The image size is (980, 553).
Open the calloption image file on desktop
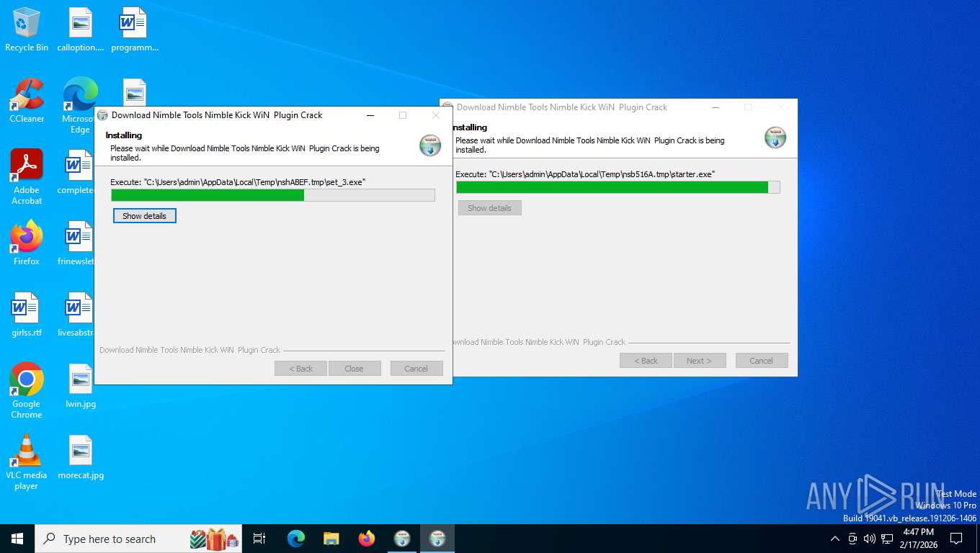point(81,30)
